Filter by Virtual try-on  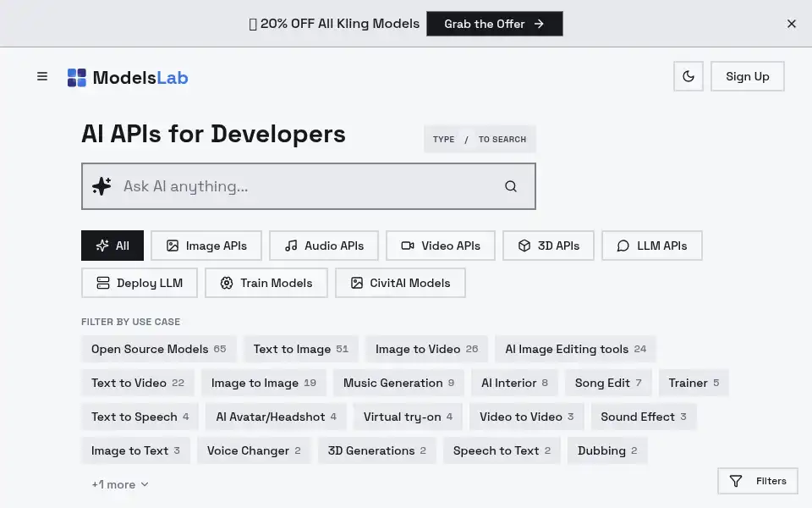[408, 417]
